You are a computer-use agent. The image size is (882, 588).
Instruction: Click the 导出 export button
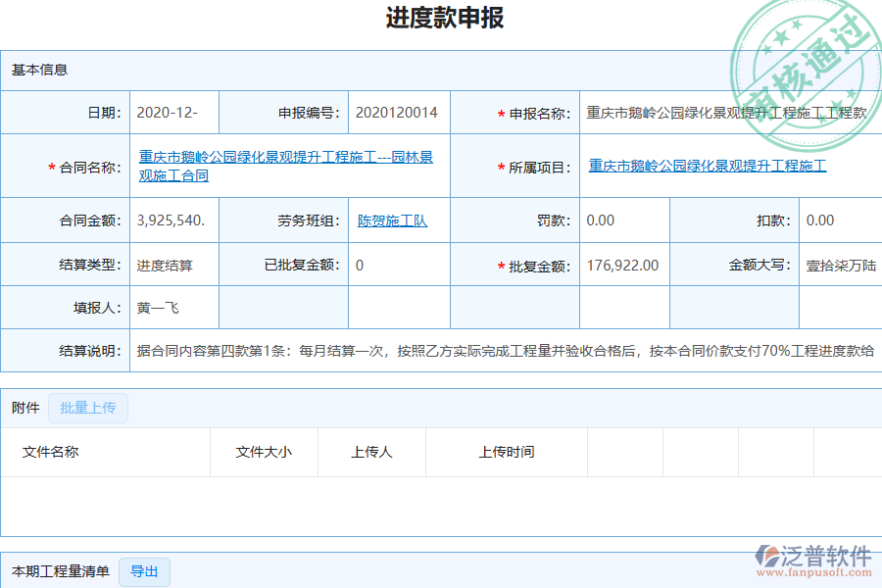[143, 571]
